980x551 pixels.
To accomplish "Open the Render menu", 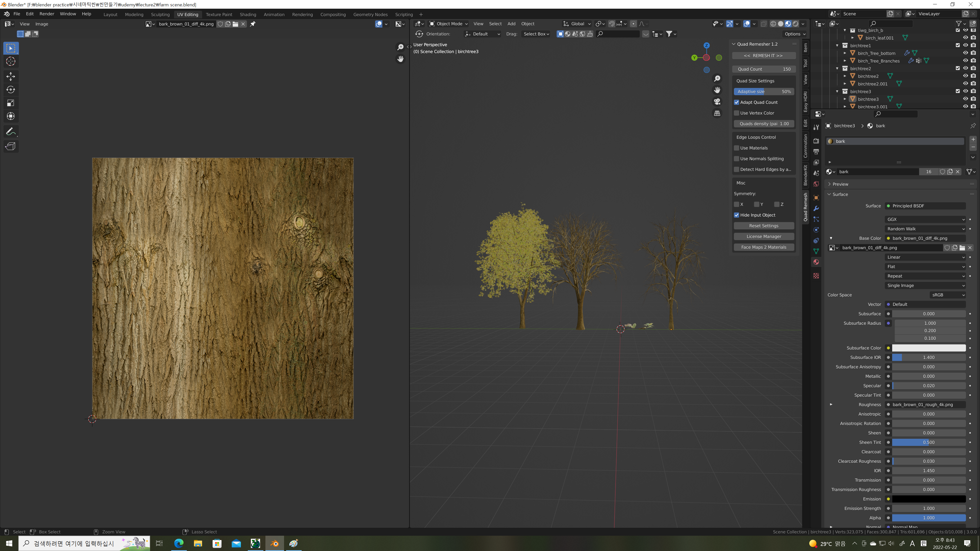I will [x=47, y=14].
